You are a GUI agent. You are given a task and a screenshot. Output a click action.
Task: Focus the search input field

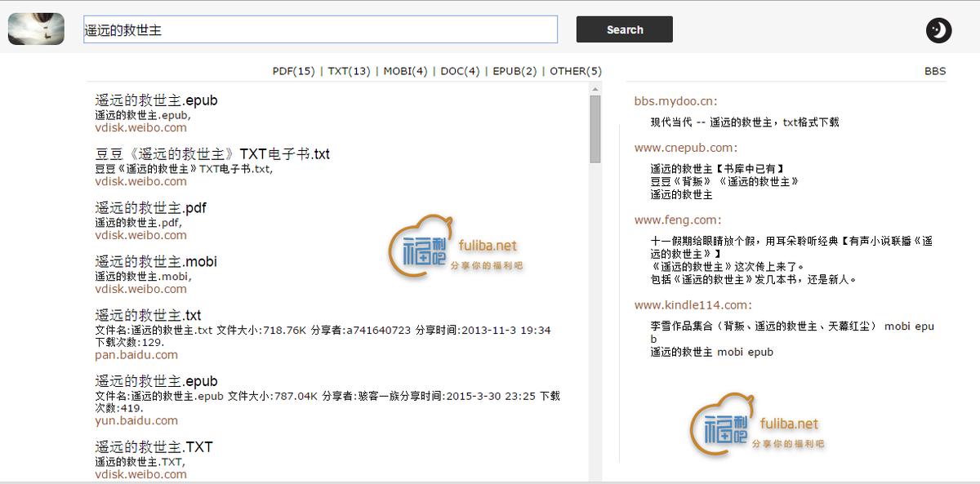coord(321,29)
